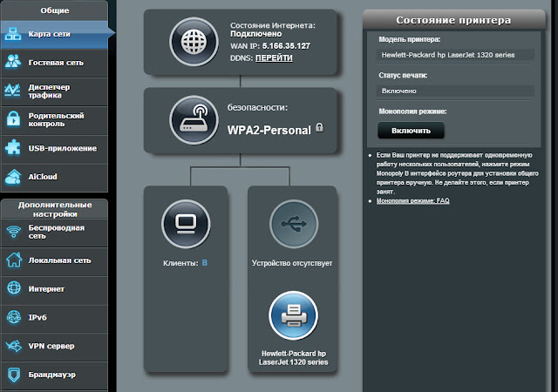
Task: Click the clients computer circle icon
Action: click(x=186, y=224)
